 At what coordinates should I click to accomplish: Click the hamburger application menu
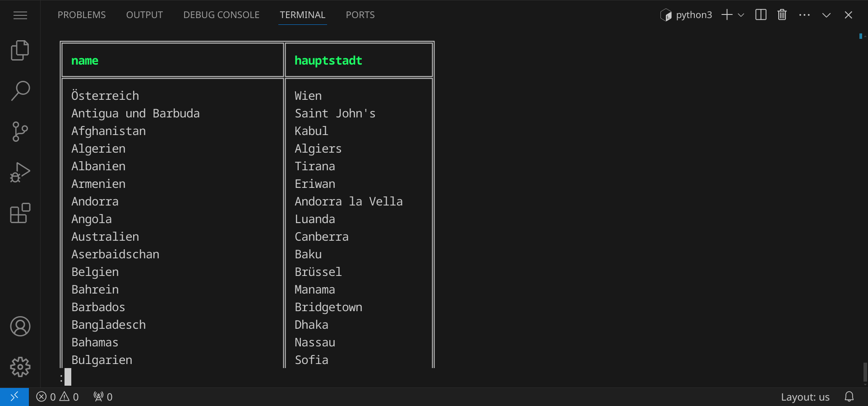coord(20,15)
